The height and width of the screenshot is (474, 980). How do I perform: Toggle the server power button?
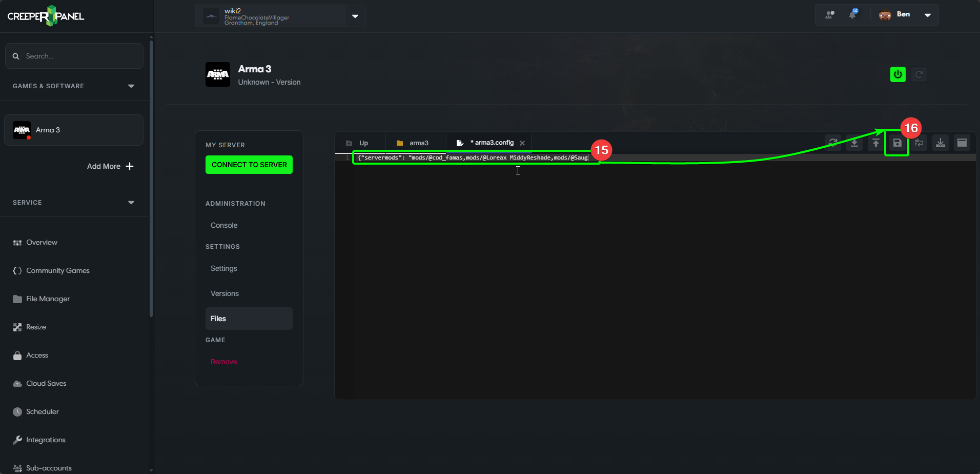click(x=897, y=74)
